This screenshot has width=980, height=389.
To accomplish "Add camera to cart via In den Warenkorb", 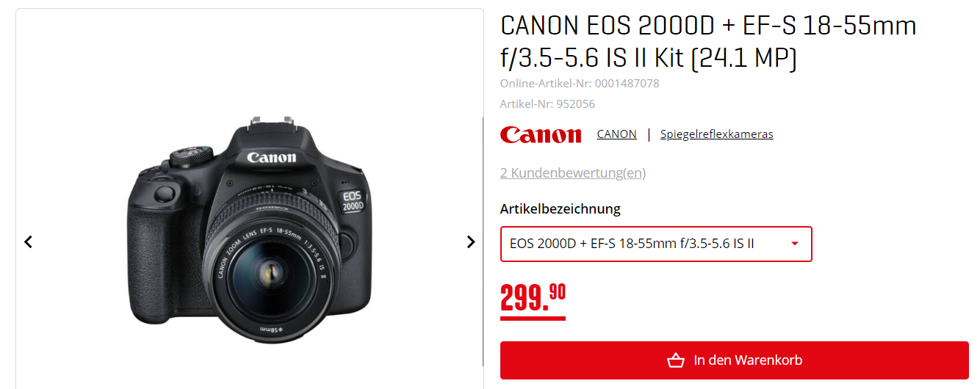I will coord(735,360).
